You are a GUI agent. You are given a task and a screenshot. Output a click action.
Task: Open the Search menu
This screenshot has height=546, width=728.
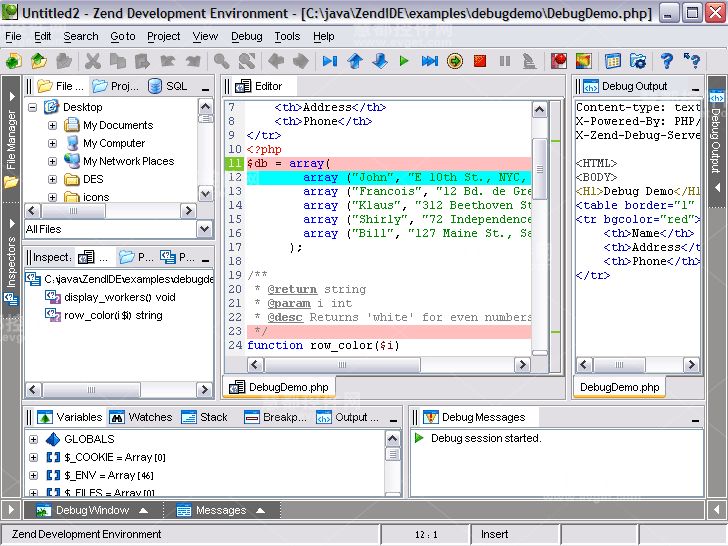click(x=81, y=36)
